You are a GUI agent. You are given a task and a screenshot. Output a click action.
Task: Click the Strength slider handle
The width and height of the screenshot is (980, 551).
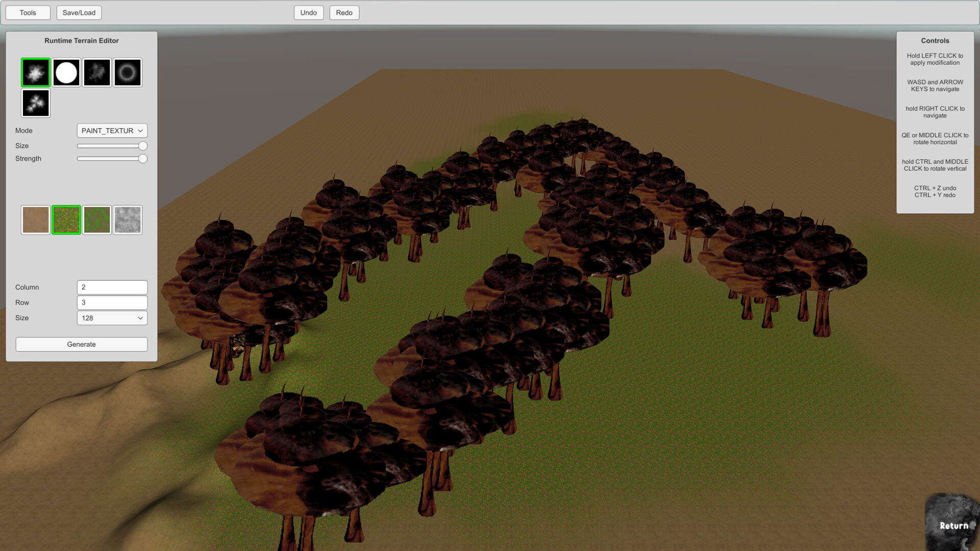pyautogui.click(x=142, y=159)
